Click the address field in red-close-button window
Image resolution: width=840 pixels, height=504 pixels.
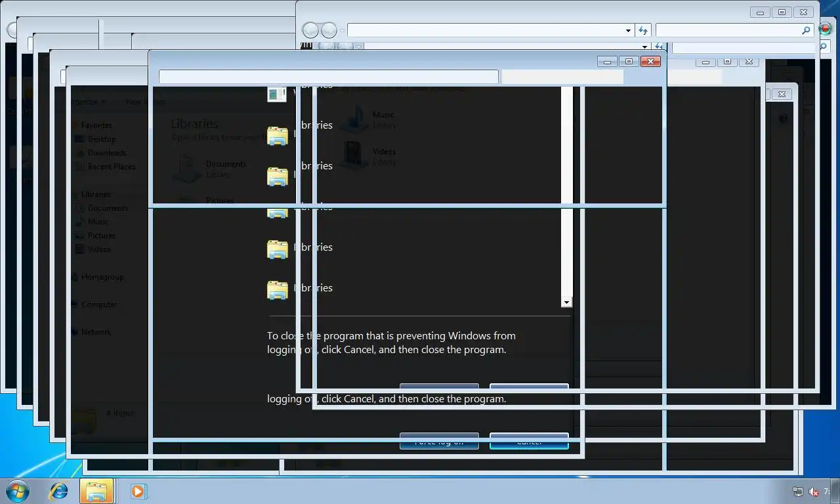[328, 77]
